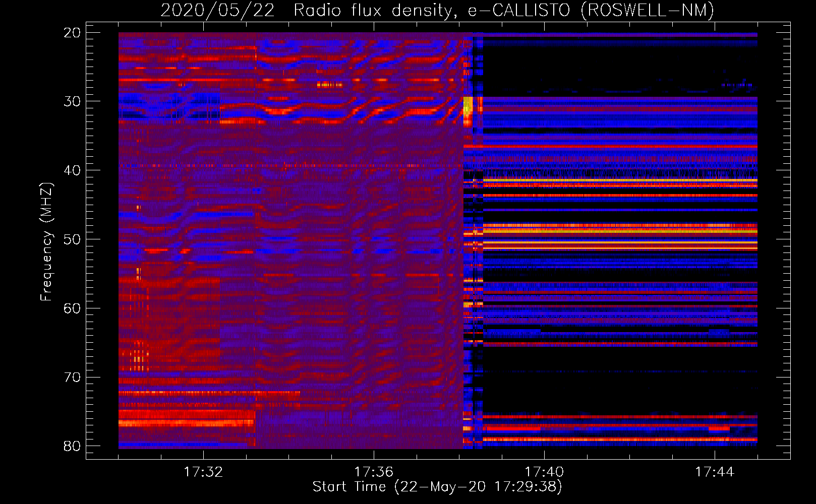This screenshot has width=816, height=504.
Task: Click the '20' frequency tick label
Action: point(72,33)
